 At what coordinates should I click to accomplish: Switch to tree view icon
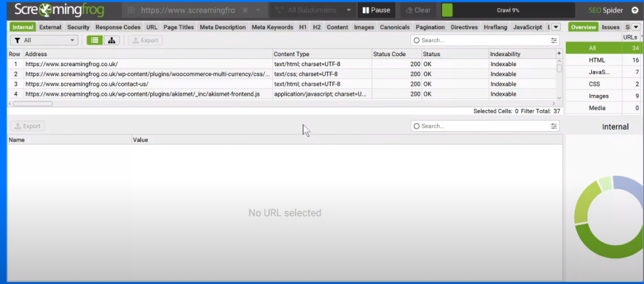pyautogui.click(x=111, y=40)
